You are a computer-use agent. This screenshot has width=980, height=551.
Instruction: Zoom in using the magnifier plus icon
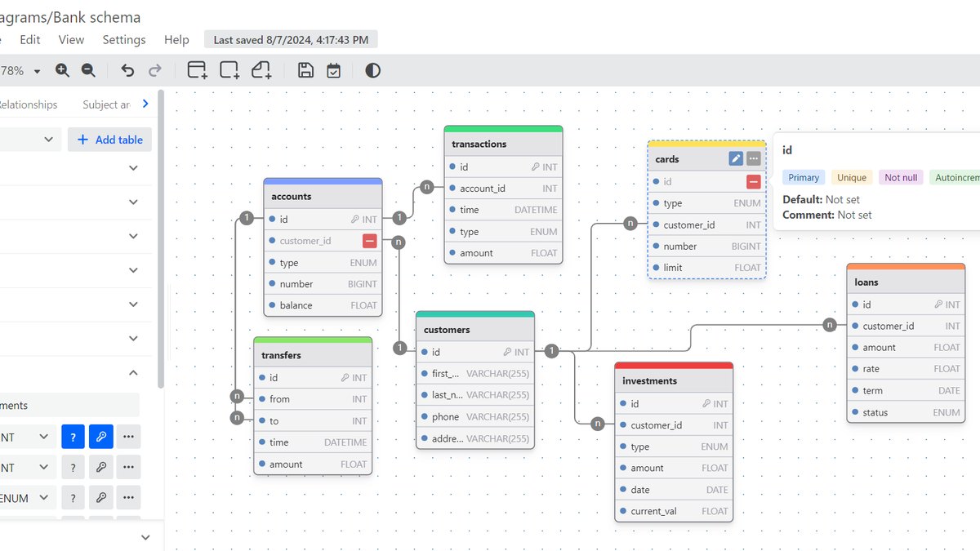pos(62,71)
